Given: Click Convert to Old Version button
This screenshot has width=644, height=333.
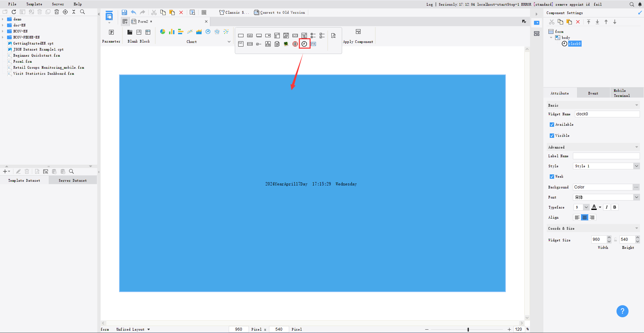Looking at the screenshot, I should tap(280, 12).
